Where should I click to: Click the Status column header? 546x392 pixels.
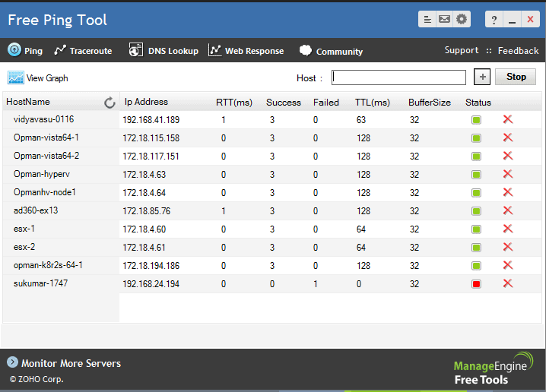click(x=478, y=103)
